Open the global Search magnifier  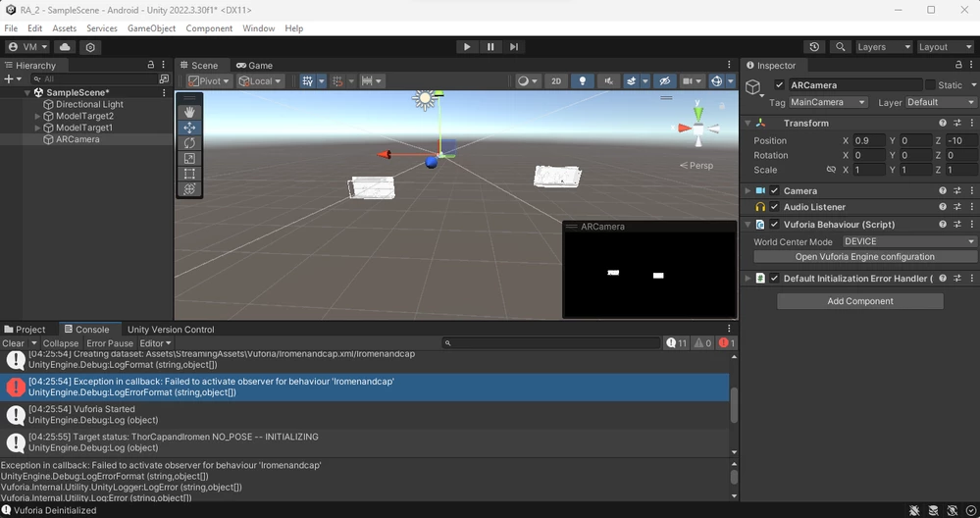[x=840, y=47]
